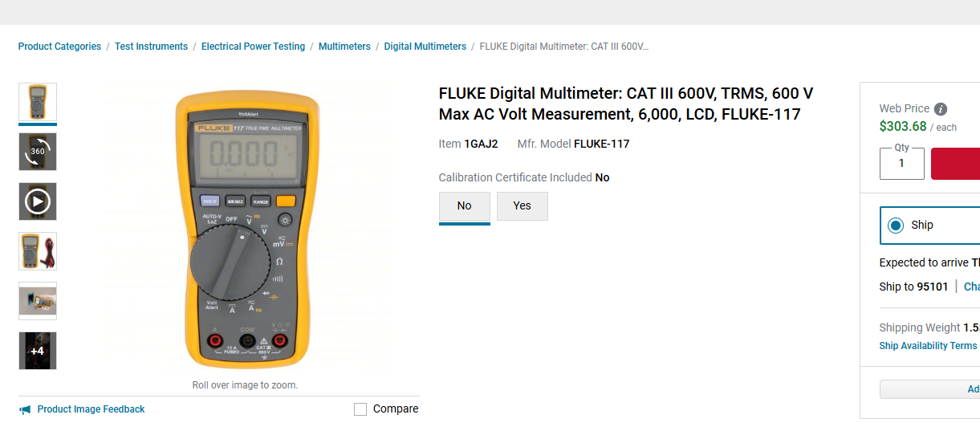Click the megaphone Product Image Feedback icon
This screenshot has height=431, width=980.
pos(25,409)
